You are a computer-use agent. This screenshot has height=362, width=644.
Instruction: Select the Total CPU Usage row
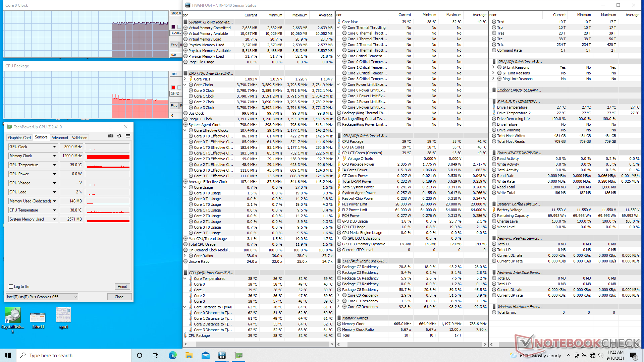[258, 244]
